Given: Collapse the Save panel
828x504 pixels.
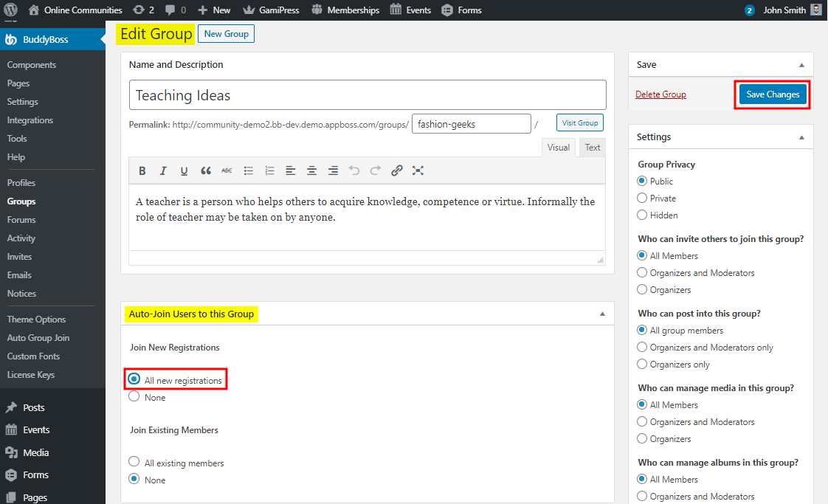Looking at the screenshot, I should tap(801, 65).
